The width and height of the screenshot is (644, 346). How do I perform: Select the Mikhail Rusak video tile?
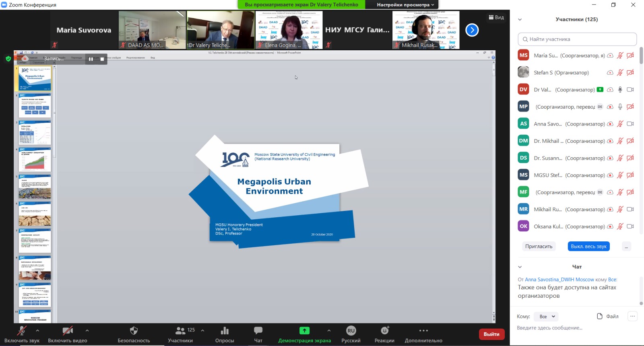[x=426, y=30]
